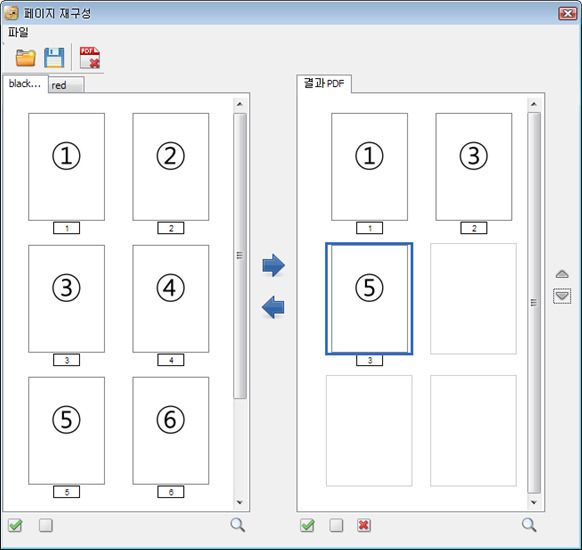The width and height of the screenshot is (582, 550).
Task: Move selected result page up
Action: [562, 274]
